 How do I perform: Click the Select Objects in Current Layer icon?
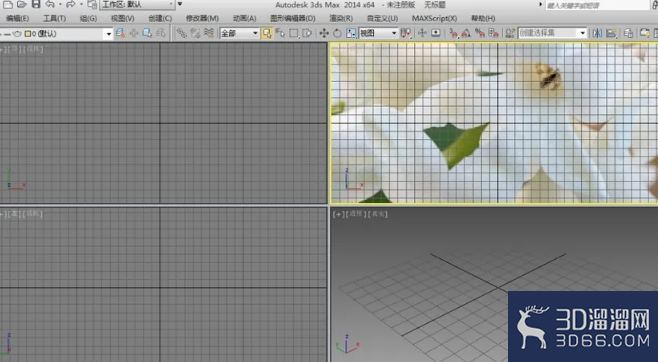[147, 33]
